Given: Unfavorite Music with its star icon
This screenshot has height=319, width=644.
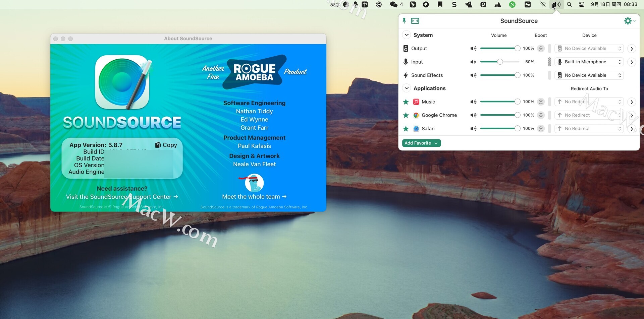Looking at the screenshot, I should pos(406,102).
